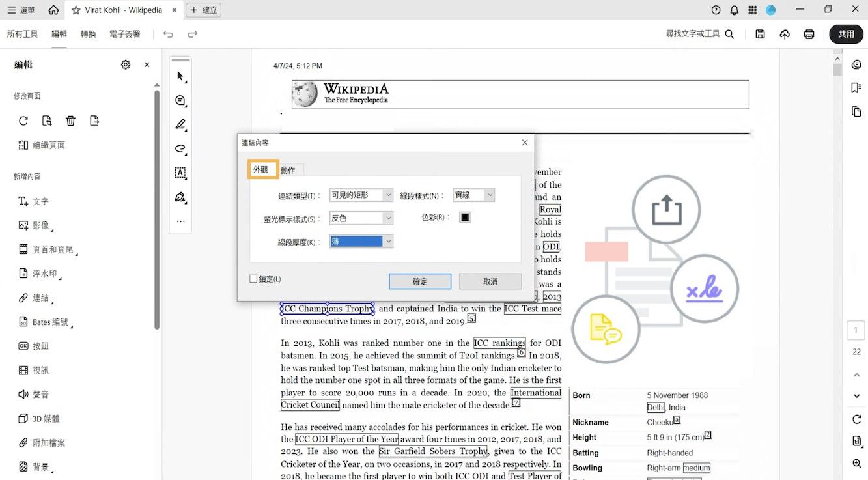Click the 色彩 color swatch
This screenshot has height=480, width=868.
[x=464, y=217]
